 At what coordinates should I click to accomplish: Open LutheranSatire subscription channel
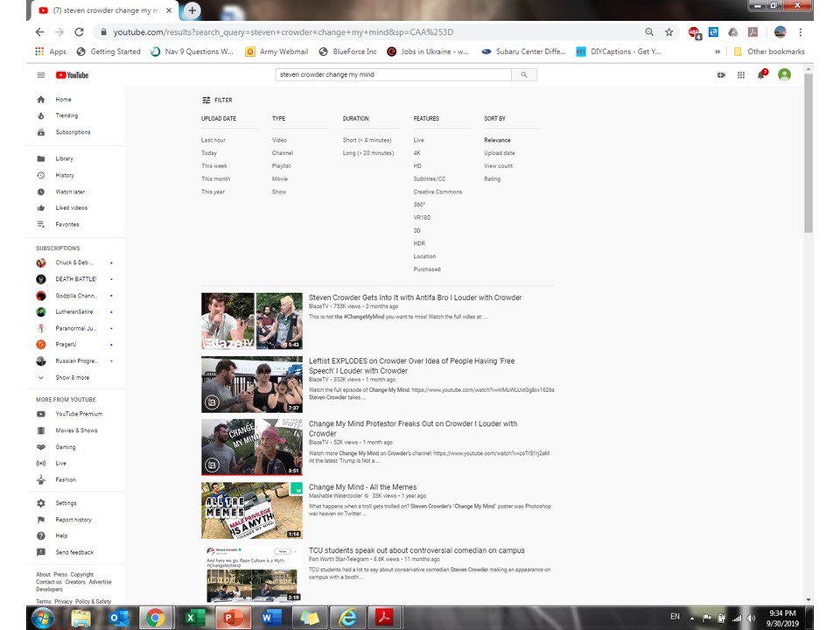(75, 311)
